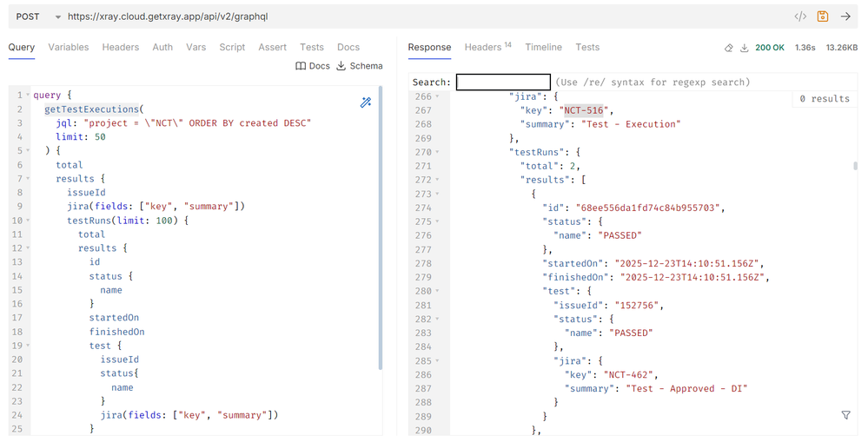Open the generate code icon
The image size is (868, 442).
point(800,16)
